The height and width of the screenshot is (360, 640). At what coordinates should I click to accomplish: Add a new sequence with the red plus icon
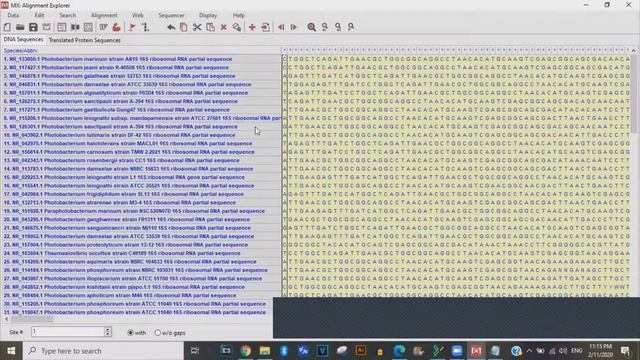point(252,27)
